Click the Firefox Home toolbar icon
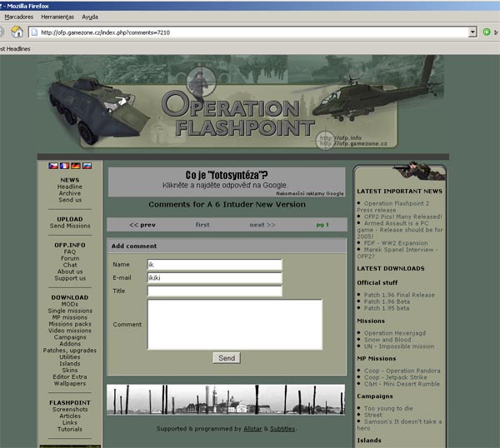This screenshot has height=448, width=500. click(17, 32)
